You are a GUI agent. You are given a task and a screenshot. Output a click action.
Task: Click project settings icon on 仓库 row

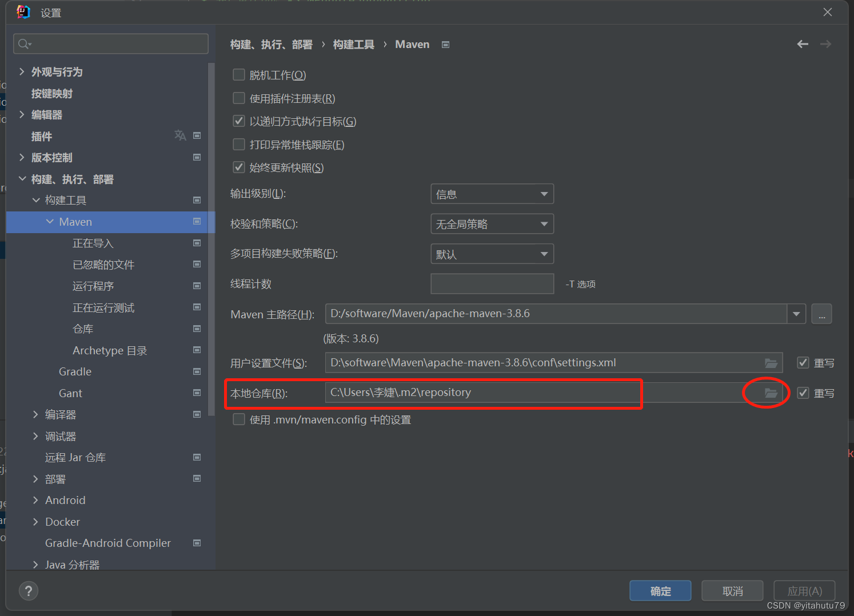pyautogui.click(x=197, y=329)
